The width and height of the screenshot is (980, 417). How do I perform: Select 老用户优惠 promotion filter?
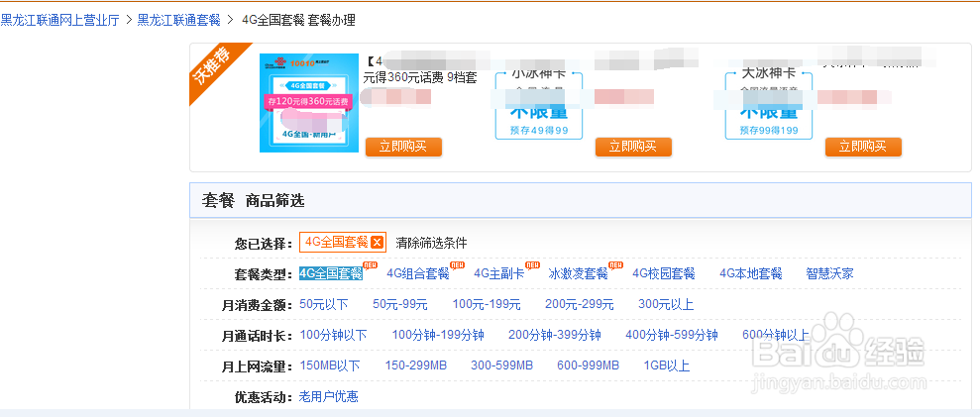pos(329,397)
